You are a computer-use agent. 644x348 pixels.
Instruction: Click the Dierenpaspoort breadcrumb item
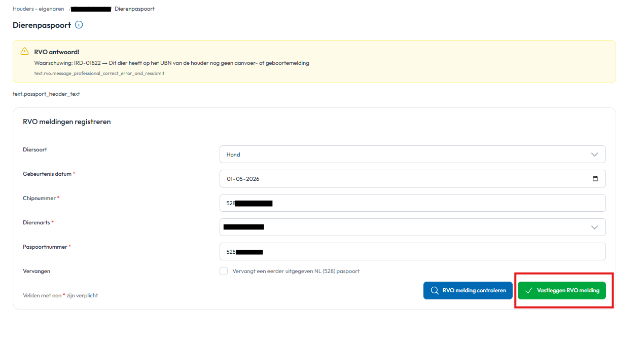click(134, 9)
